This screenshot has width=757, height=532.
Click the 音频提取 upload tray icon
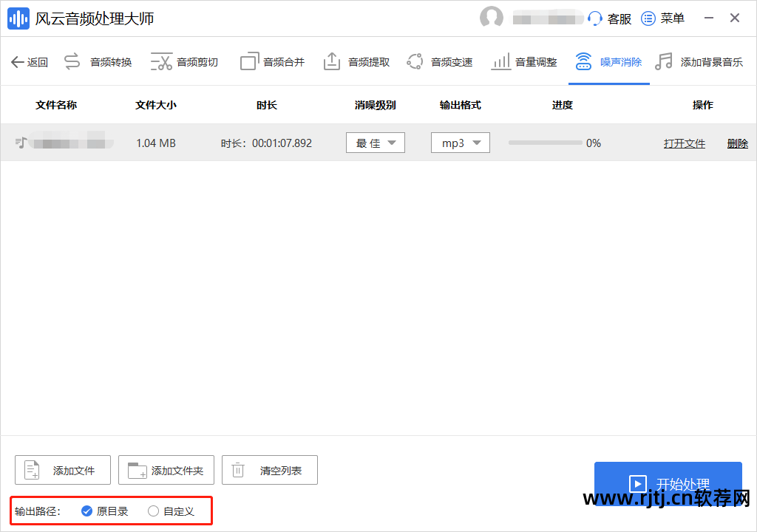click(x=332, y=61)
